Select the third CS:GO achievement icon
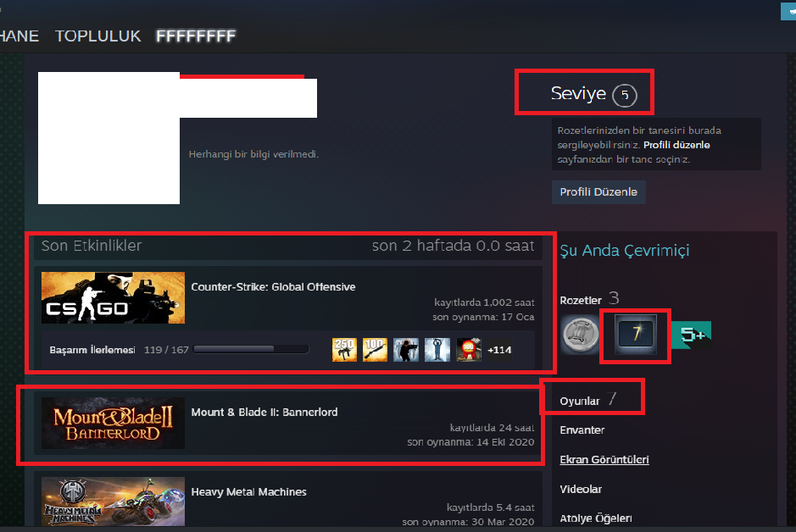 coord(406,349)
